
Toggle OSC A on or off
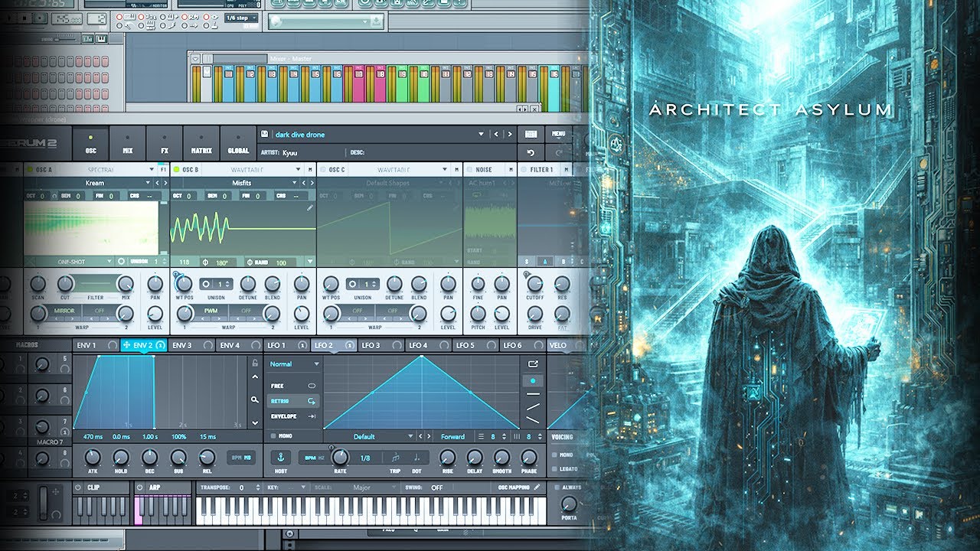click(x=31, y=169)
